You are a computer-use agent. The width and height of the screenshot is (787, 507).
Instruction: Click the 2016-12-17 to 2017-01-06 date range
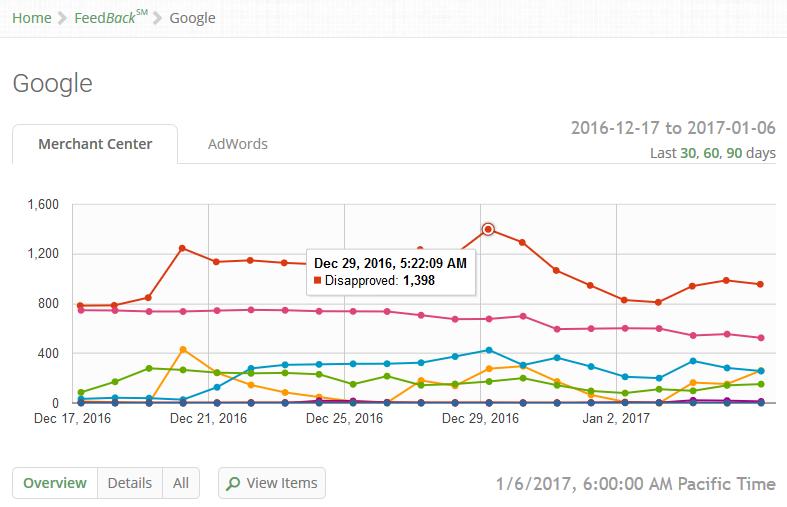click(x=673, y=128)
